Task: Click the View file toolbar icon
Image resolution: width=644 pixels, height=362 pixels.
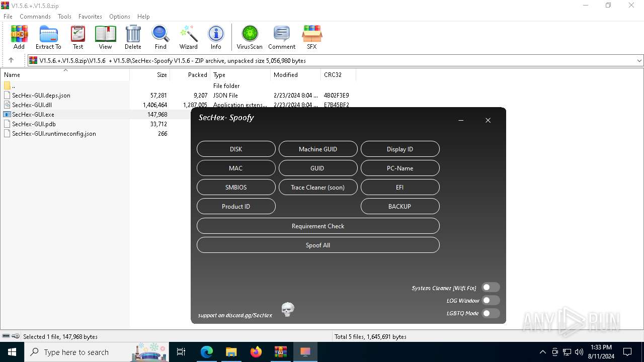Action: [105, 38]
